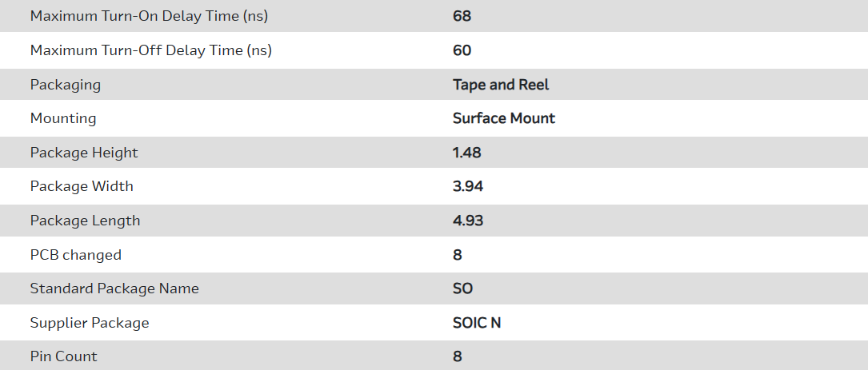The image size is (868, 370).
Task: Click the Packaging row label
Action: [x=66, y=85]
